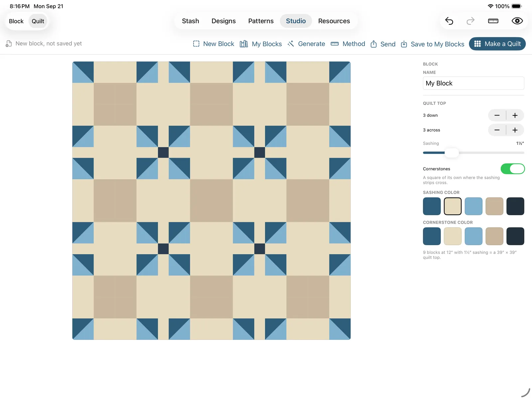Click the Sashing width slider
The width and height of the screenshot is (532, 399).
click(x=473, y=153)
